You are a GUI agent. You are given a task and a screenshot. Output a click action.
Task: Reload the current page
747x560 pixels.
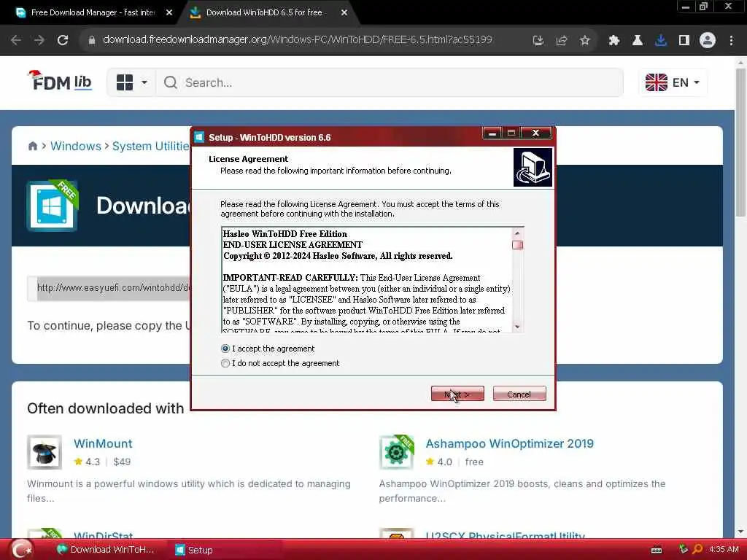[x=63, y=40]
